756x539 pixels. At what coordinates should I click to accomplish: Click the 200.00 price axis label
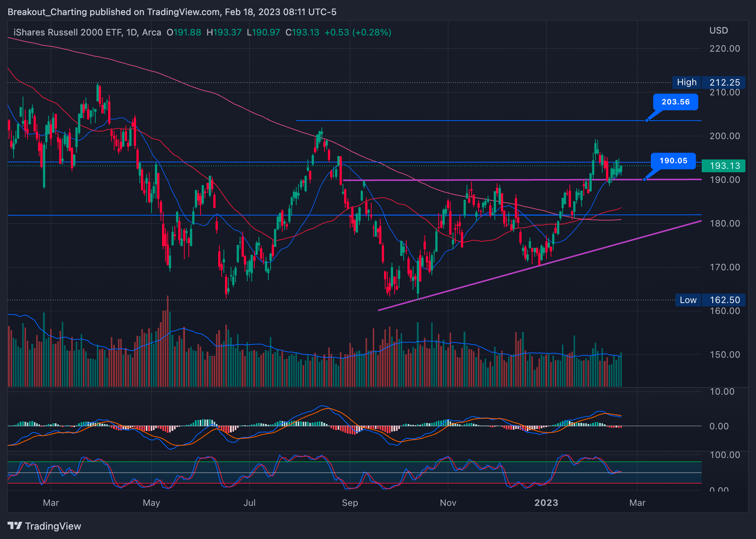point(724,136)
